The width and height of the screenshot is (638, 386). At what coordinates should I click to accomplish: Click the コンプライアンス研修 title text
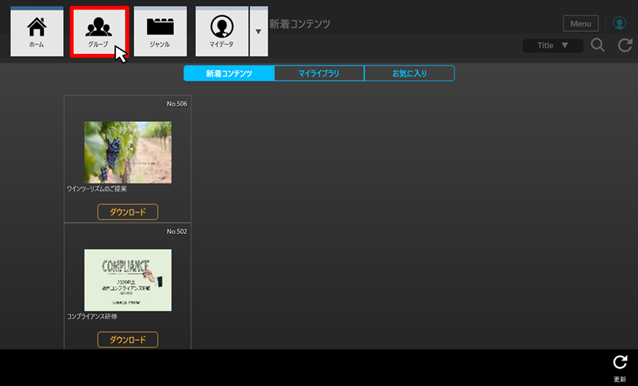92,316
